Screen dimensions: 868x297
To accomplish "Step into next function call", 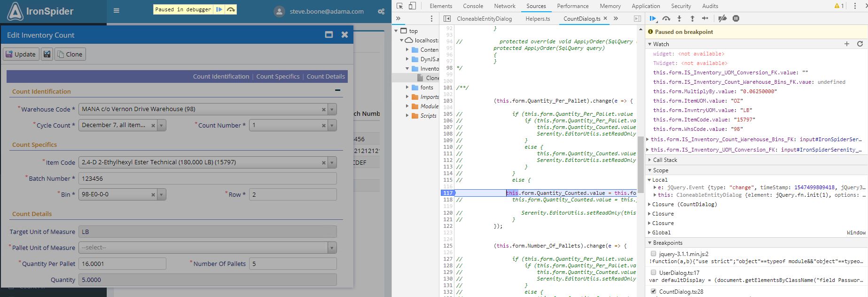I will [679, 18].
